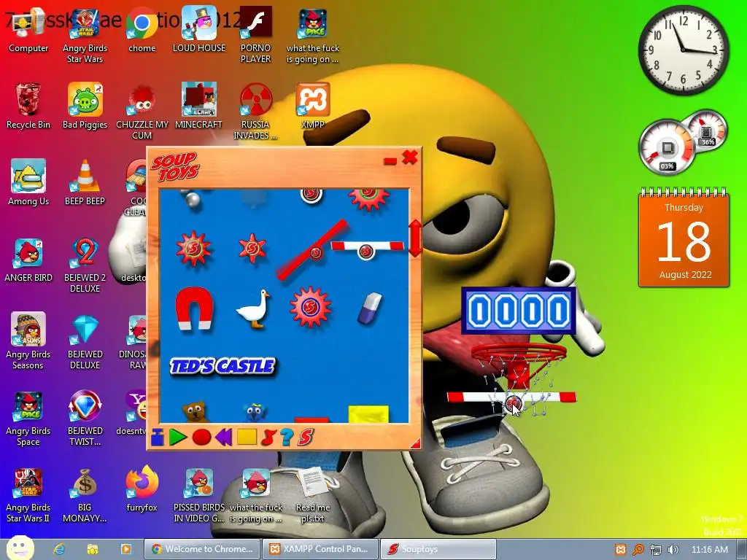Open the ANGER BIRD shortcut

[x=28, y=260]
